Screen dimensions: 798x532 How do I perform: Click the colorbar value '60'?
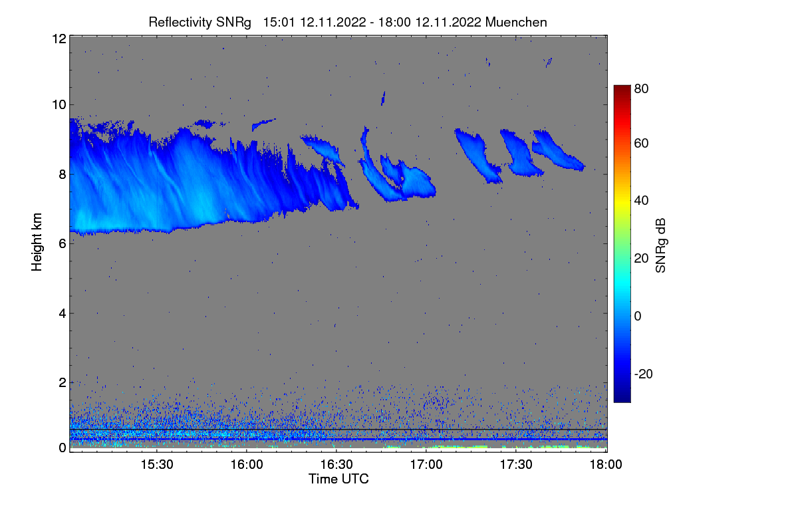pyautogui.click(x=642, y=144)
